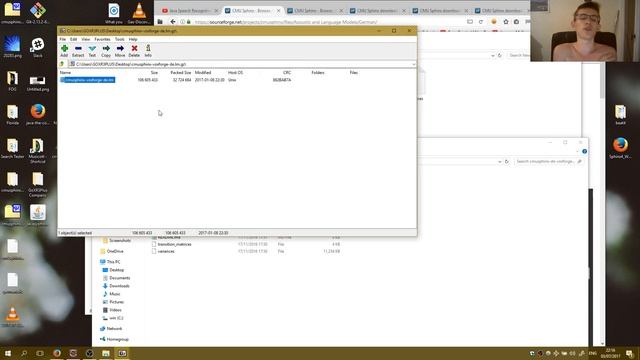Select GOXR3Plus Company folder desktop icon

point(38,184)
